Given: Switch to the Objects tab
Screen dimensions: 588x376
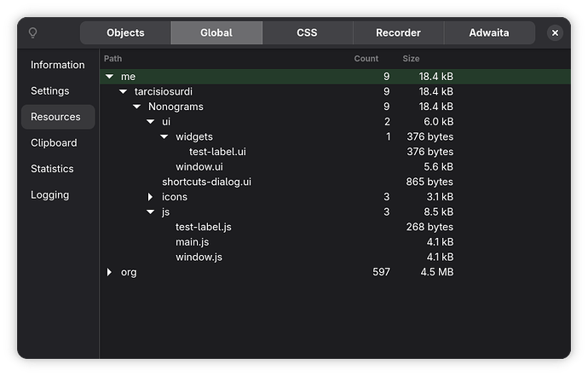Looking at the screenshot, I should pos(125,33).
